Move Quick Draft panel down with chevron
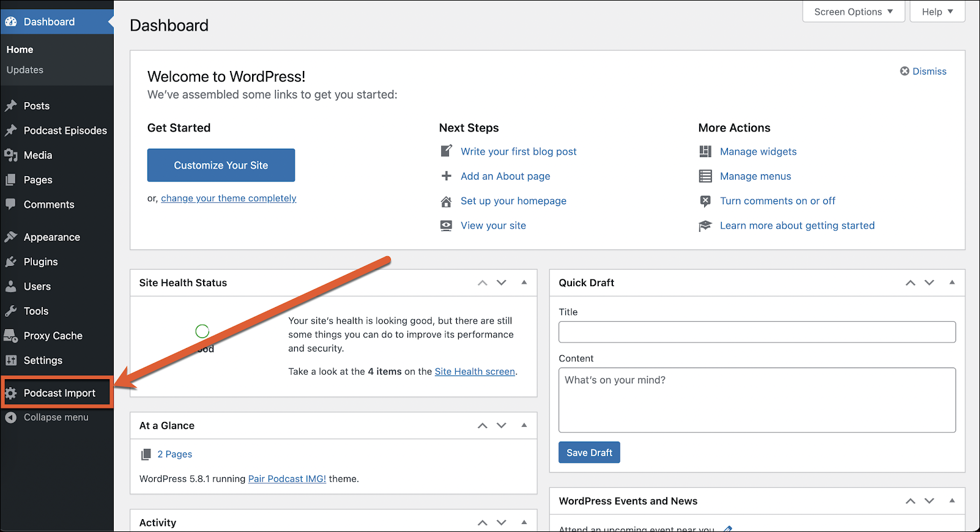 (929, 283)
